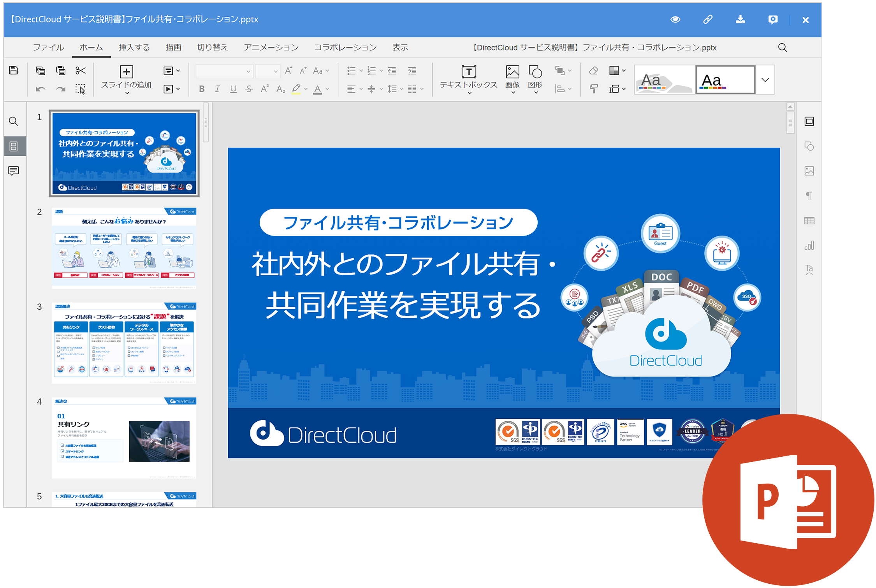The height and width of the screenshot is (588, 876).
Task: Save the presentation with floppy icon
Action: [14, 70]
